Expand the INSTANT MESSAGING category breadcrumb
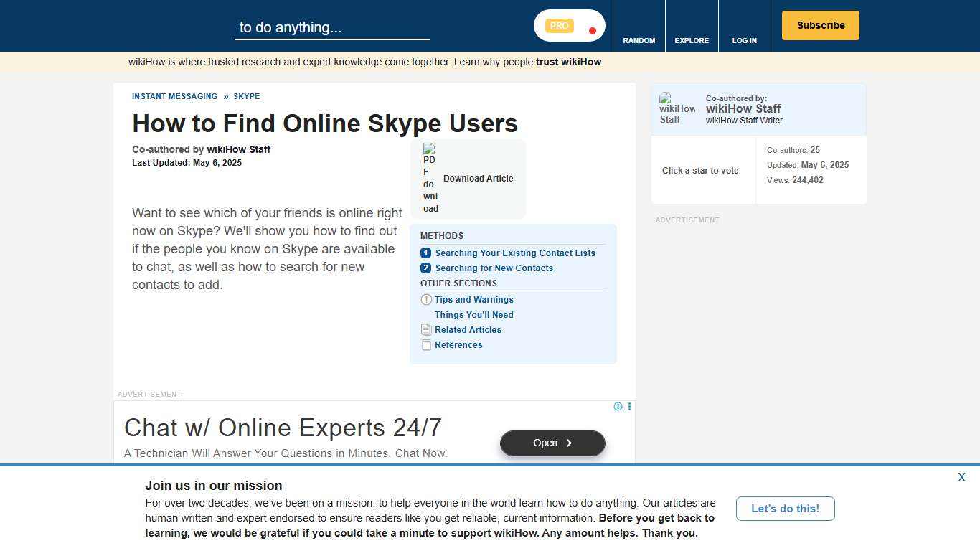This screenshot has width=980, height=551. tap(174, 96)
